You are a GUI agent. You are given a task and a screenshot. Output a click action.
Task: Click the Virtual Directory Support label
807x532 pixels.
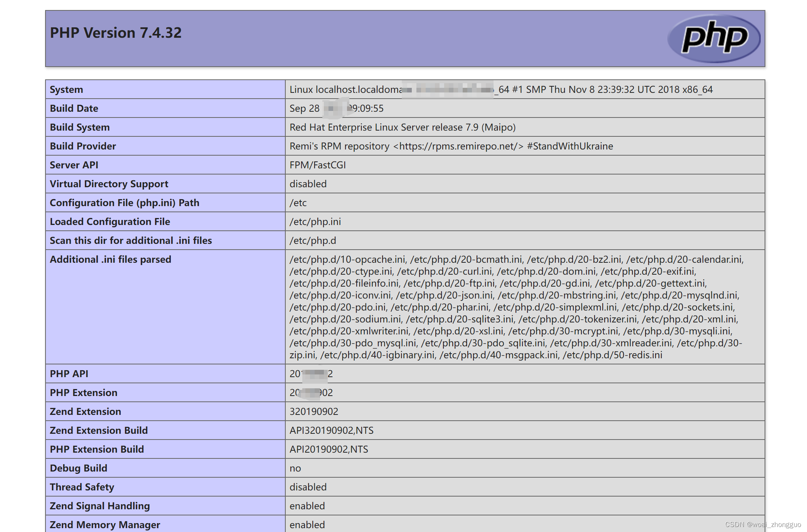(x=109, y=184)
